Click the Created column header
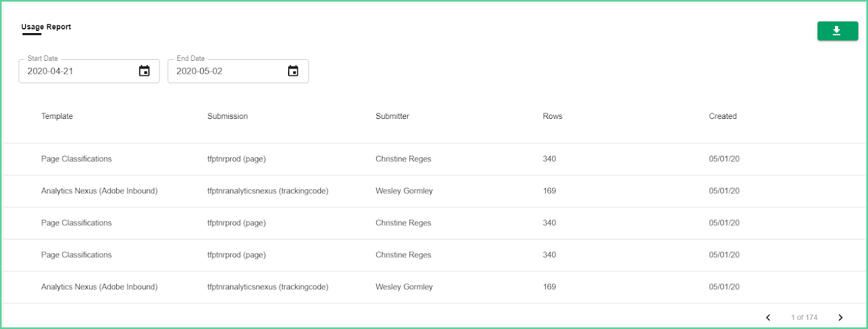Screen dimensions: 868x329 click(723, 116)
